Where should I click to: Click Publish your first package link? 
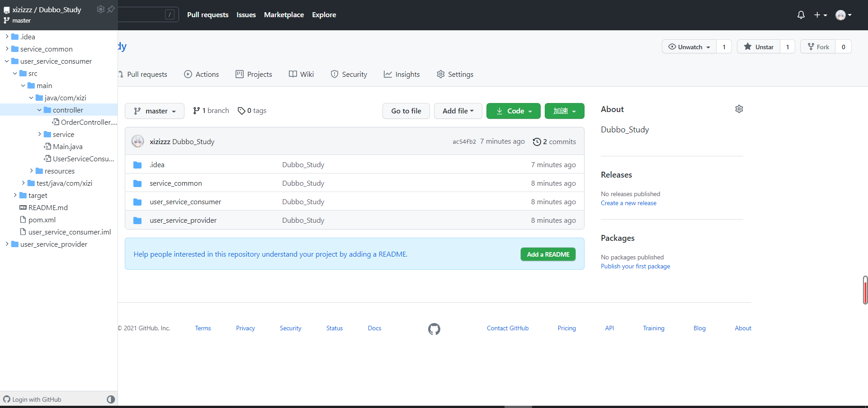click(635, 266)
